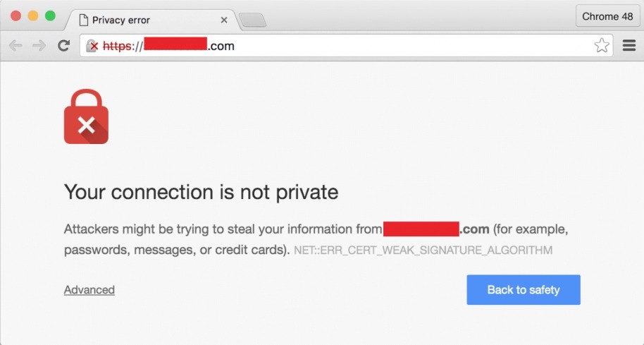Click the large red padlock error icon
This screenshot has height=345, width=644.
[86, 116]
